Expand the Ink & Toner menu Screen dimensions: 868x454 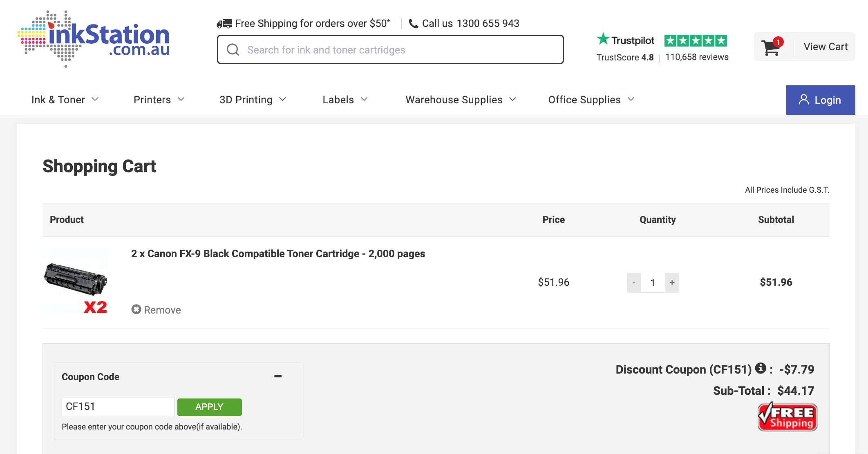coord(65,100)
